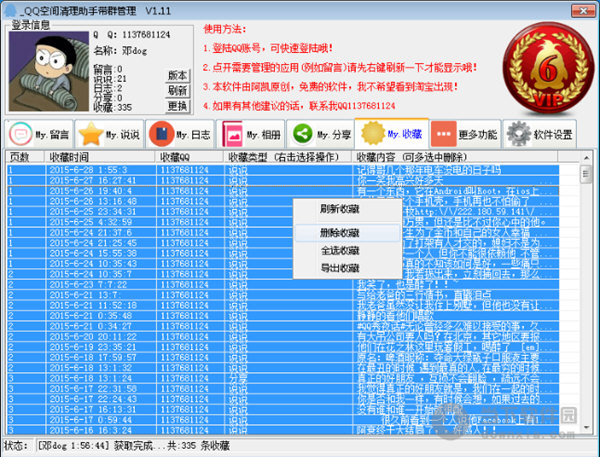Screen dimensions: 600x457
Task: Click the 刷新 button in login info
Action: point(178,91)
